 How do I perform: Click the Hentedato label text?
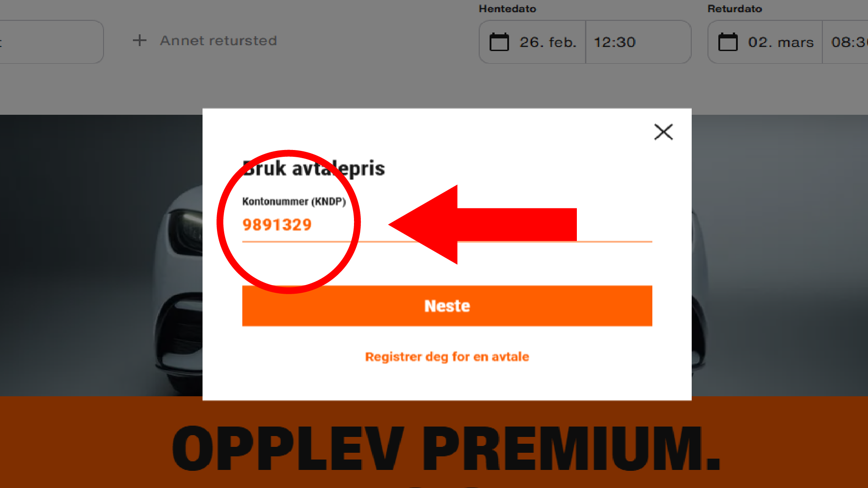pyautogui.click(x=507, y=9)
